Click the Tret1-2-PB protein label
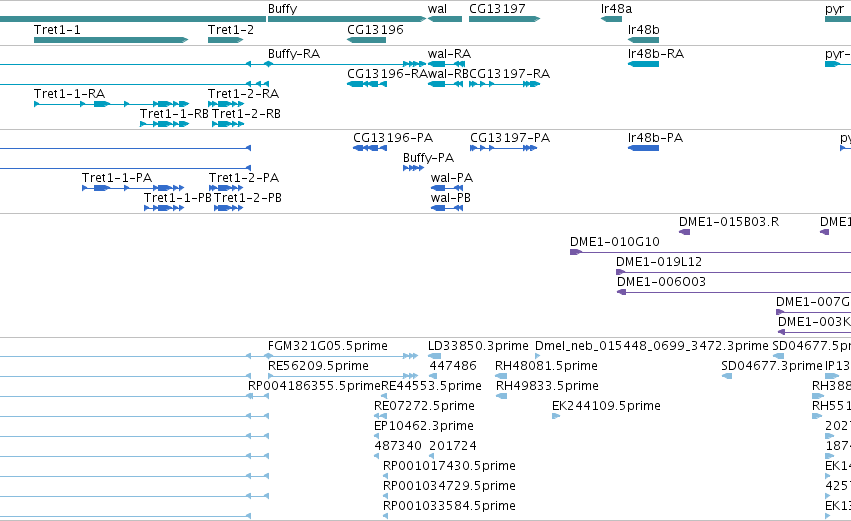The image size is (851, 521). coord(248,198)
